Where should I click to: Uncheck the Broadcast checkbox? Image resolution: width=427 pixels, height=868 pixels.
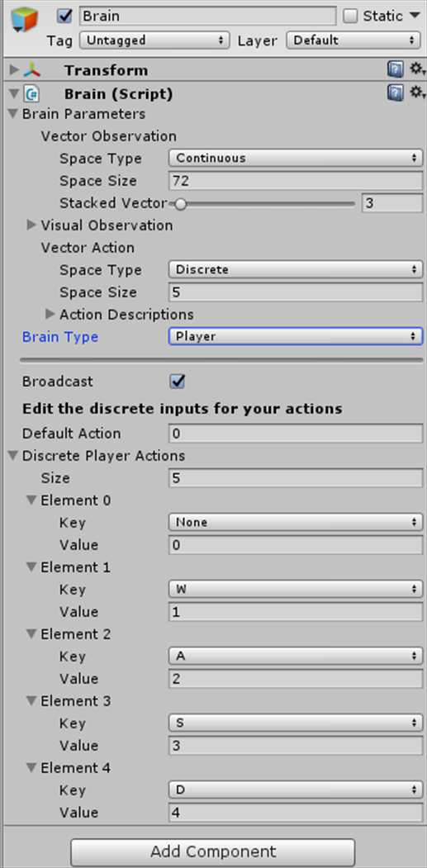pos(178,382)
